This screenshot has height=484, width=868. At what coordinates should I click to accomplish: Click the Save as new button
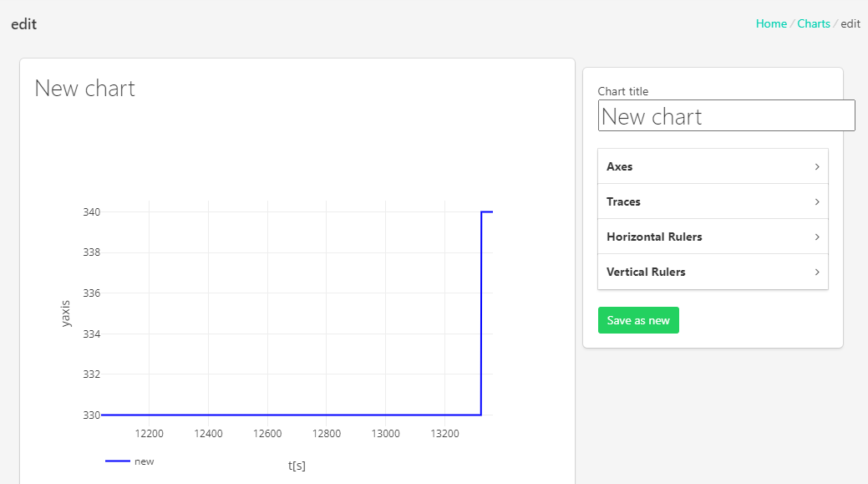[638, 320]
